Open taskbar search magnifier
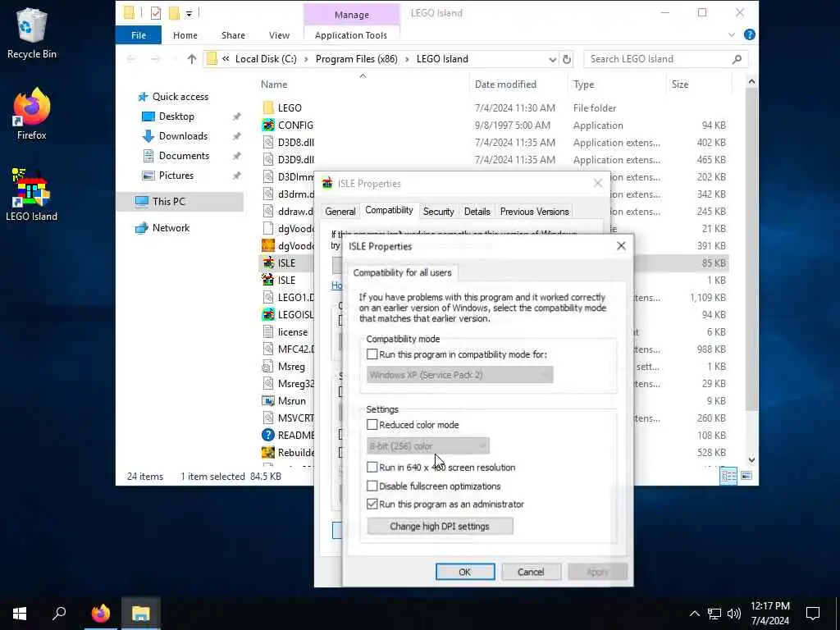 click(59, 614)
